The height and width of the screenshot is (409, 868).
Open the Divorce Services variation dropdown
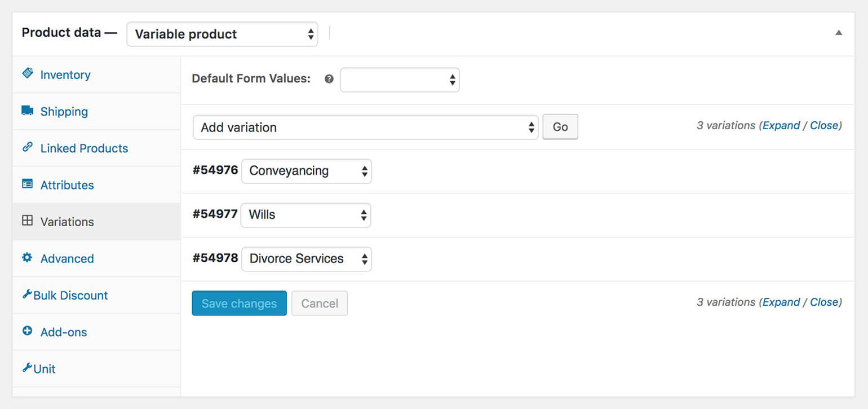(x=306, y=258)
